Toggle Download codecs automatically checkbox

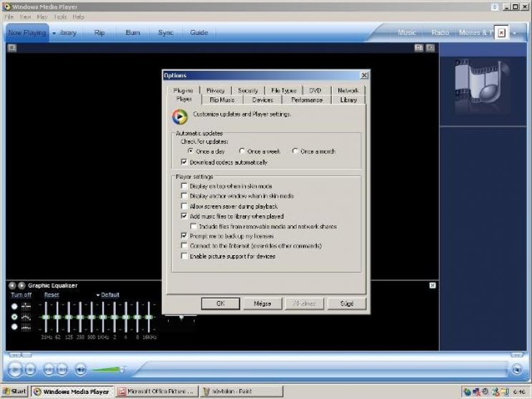(184, 162)
